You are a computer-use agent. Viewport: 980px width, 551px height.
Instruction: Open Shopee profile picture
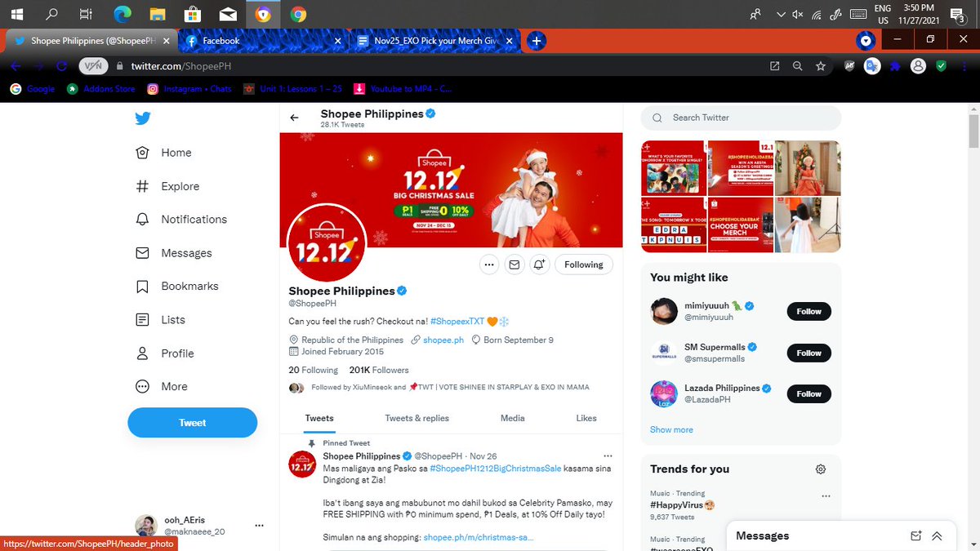[x=326, y=242]
